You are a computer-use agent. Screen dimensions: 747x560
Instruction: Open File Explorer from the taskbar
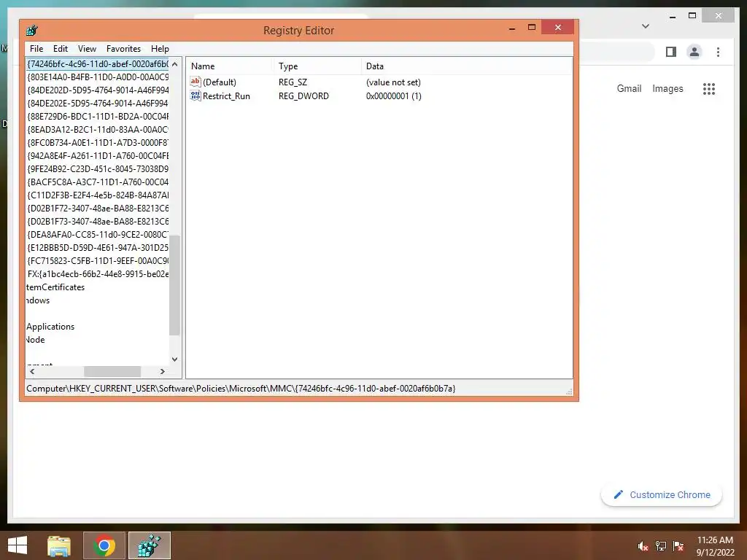tap(59, 545)
